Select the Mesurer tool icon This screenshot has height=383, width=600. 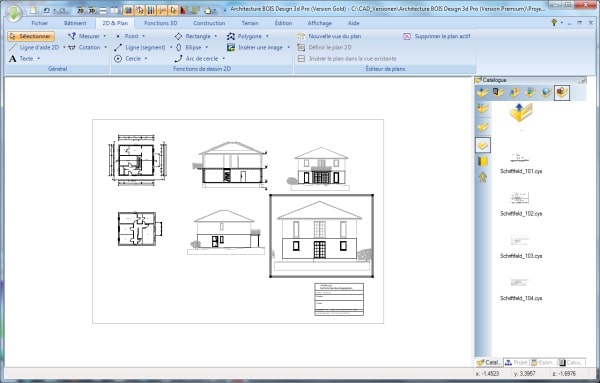(x=72, y=36)
